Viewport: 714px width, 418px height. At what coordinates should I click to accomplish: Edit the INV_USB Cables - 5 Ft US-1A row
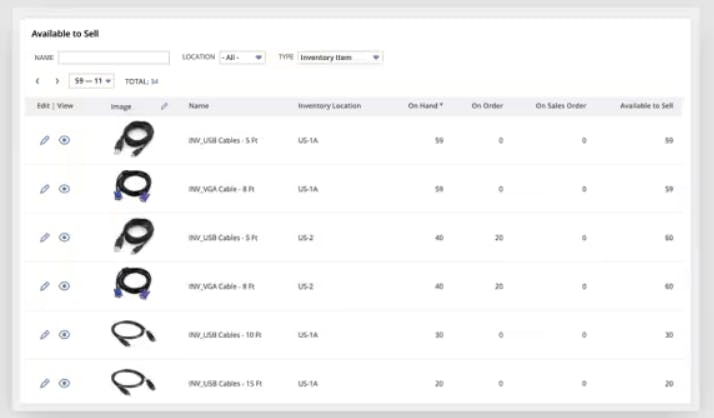tap(45, 140)
